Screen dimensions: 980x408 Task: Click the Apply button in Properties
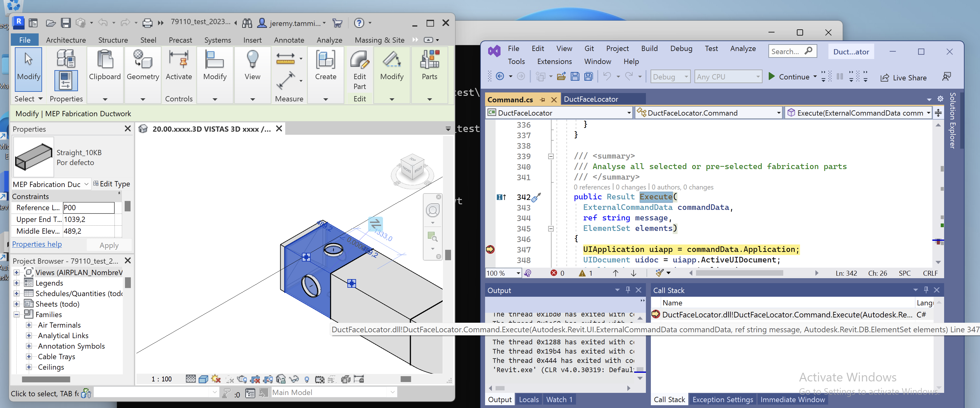tap(109, 245)
